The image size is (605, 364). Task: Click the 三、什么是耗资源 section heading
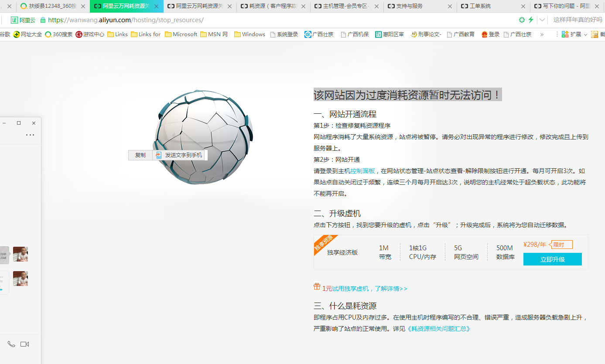[345, 306]
